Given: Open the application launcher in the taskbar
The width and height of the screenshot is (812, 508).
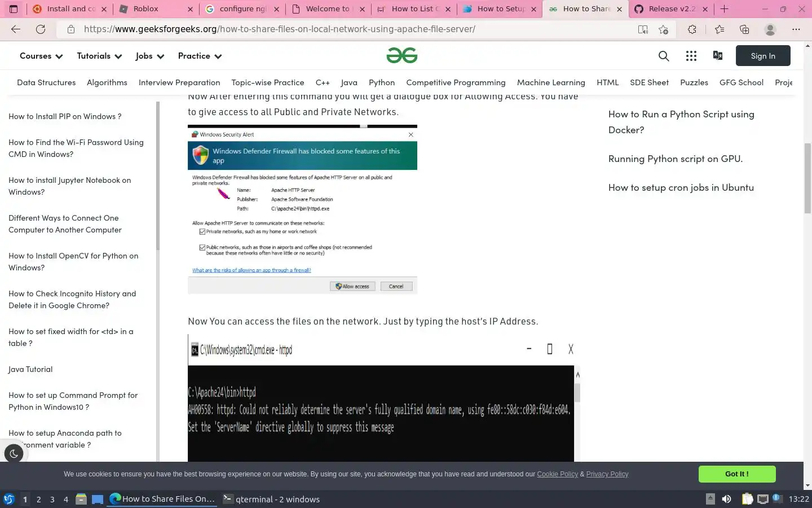Looking at the screenshot, I should click(9, 499).
